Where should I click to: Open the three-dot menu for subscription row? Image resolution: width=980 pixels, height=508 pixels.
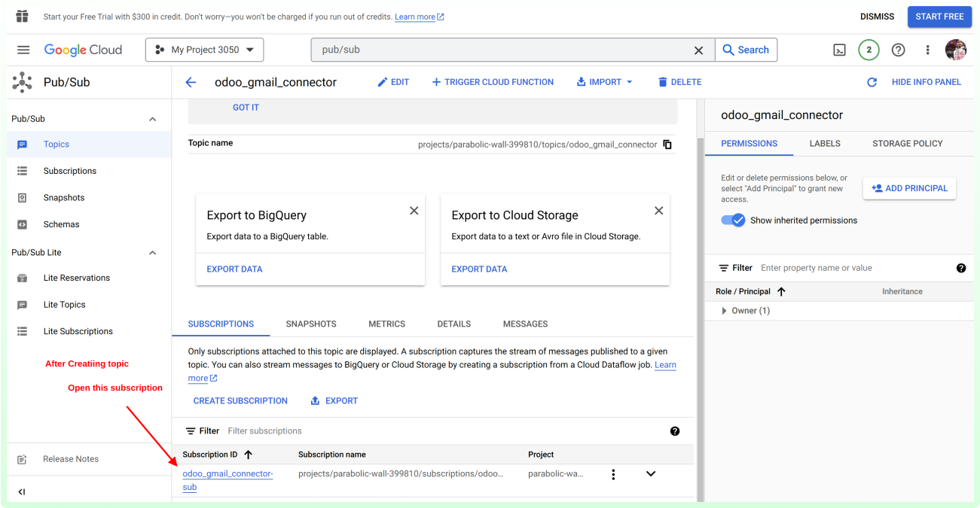pos(613,474)
